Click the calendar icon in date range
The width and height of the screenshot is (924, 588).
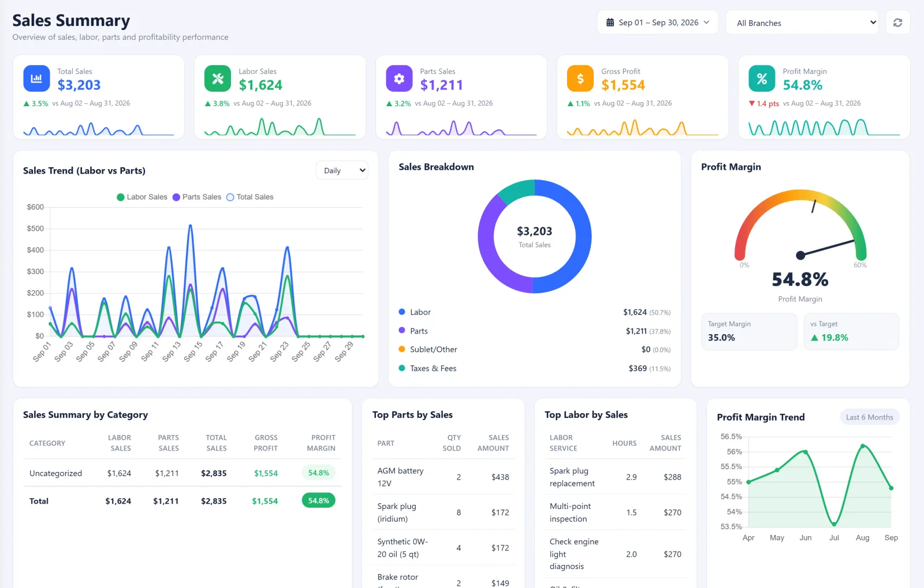[x=610, y=23]
